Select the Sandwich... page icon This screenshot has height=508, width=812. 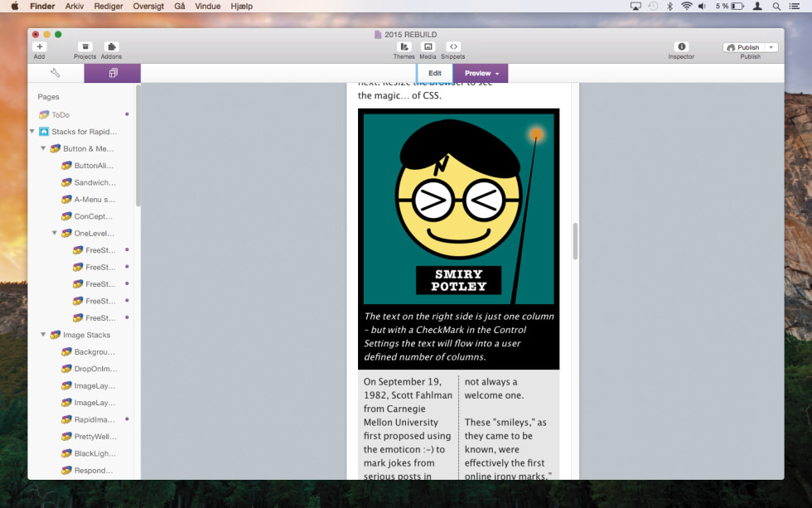(66, 182)
